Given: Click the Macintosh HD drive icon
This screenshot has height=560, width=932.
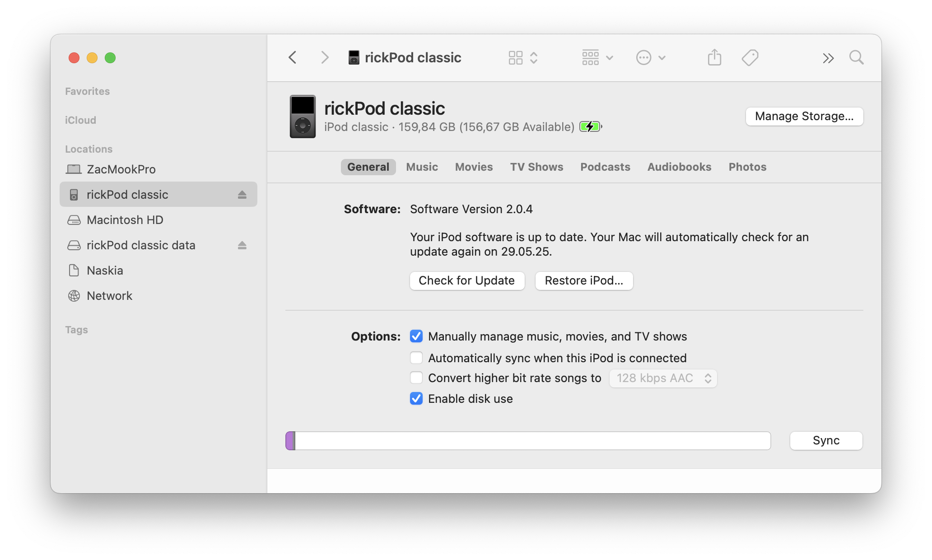Looking at the screenshot, I should pyautogui.click(x=74, y=220).
